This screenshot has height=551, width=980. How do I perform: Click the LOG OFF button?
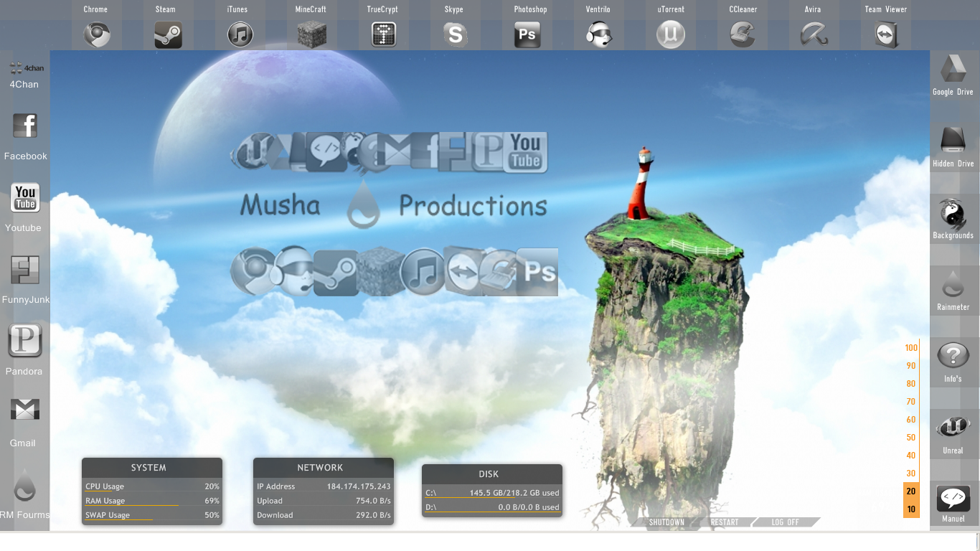786,522
